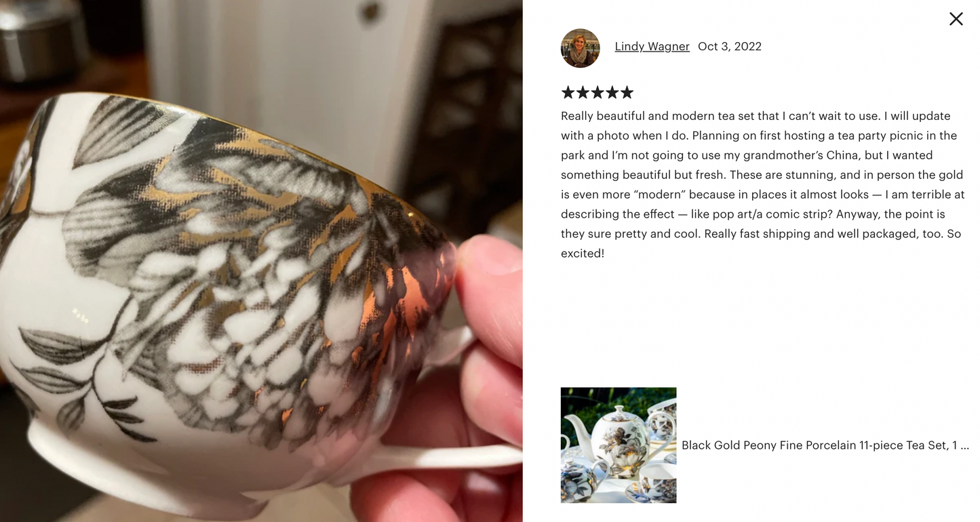The height and width of the screenshot is (522, 980).
Task: Visit the Lindy Wagner profile link
Action: click(652, 46)
